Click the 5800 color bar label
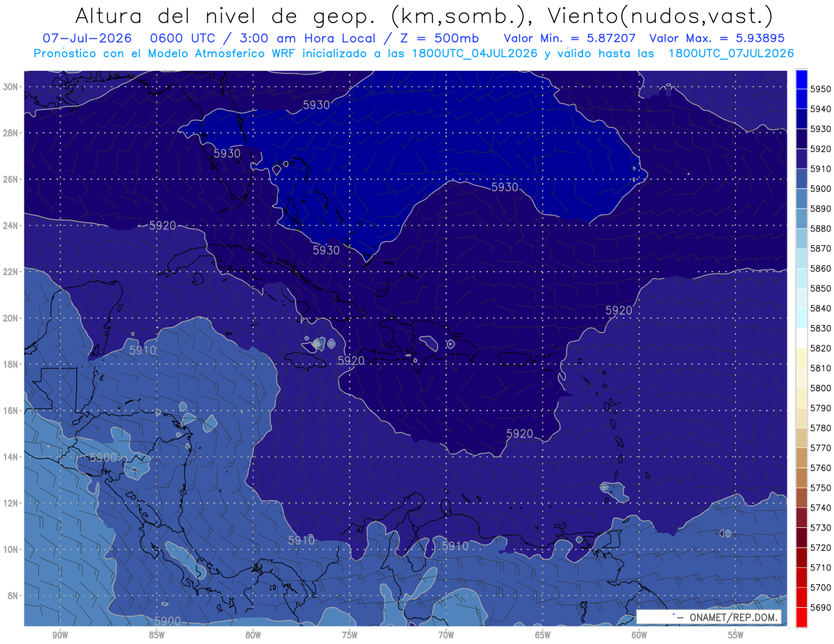Viewport: 834px width, 644px height. click(x=821, y=388)
